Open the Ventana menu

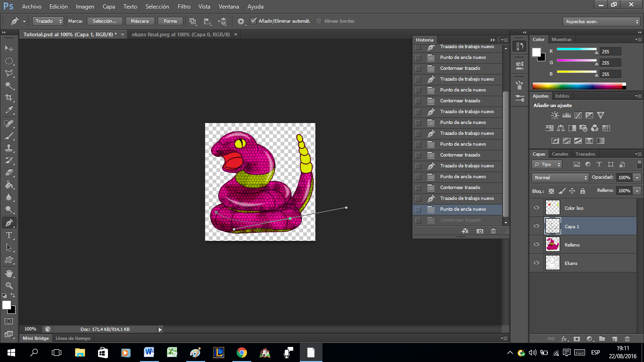[229, 7]
